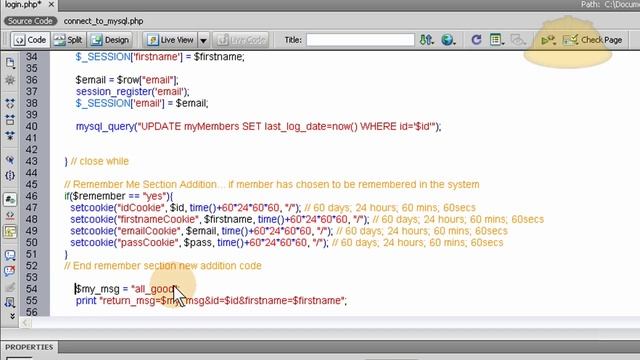This screenshot has height=360, width=640.
Task: Open the Validate Markup menu
Action: pos(548,40)
